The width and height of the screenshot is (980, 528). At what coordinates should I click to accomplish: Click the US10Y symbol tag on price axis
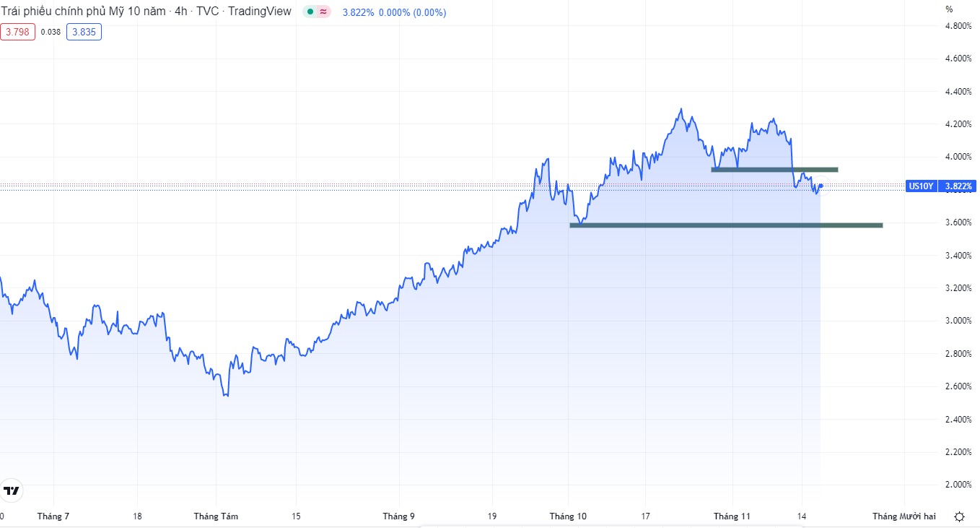921,186
